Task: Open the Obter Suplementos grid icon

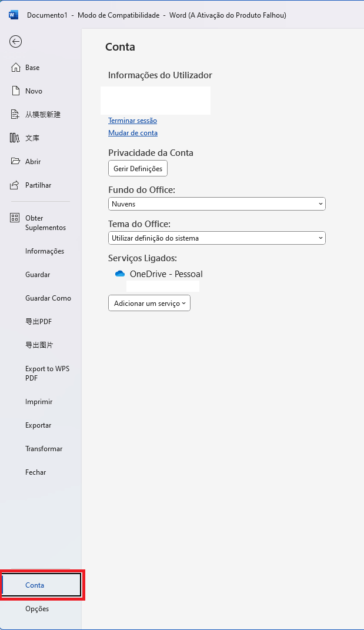Action: tap(16, 218)
